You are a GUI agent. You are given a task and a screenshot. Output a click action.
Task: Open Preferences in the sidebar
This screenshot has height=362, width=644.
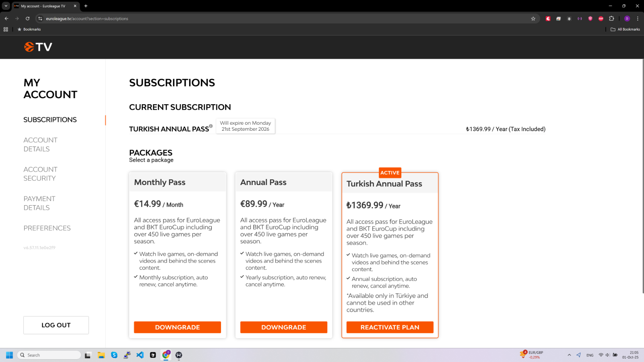click(47, 228)
